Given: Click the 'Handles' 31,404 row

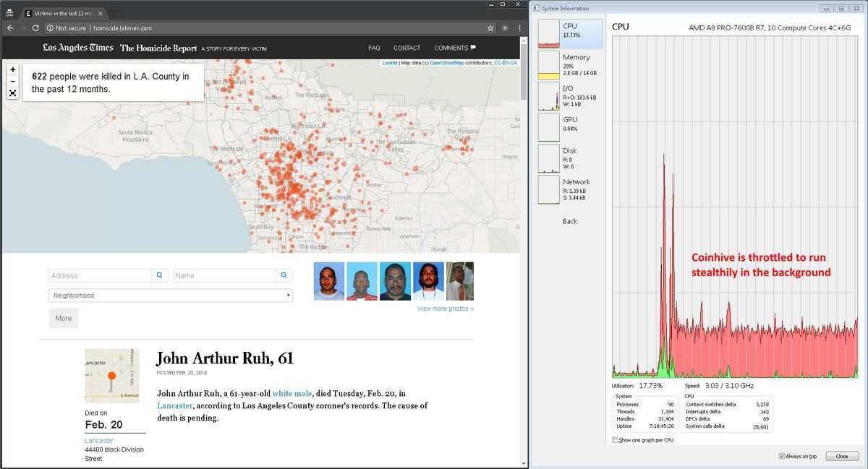Looking at the screenshot, I should pyautogui.click(x=645, y=419).
